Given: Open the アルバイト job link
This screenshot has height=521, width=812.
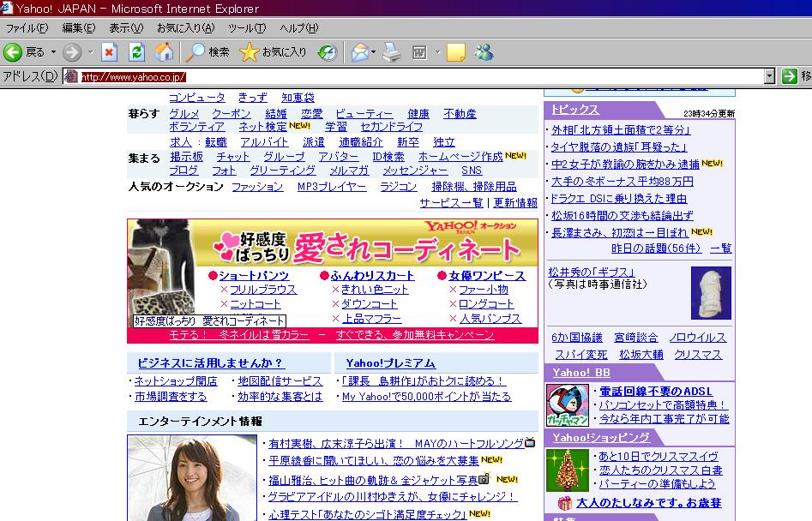Looking at the screenshot, I should point(264,141).
